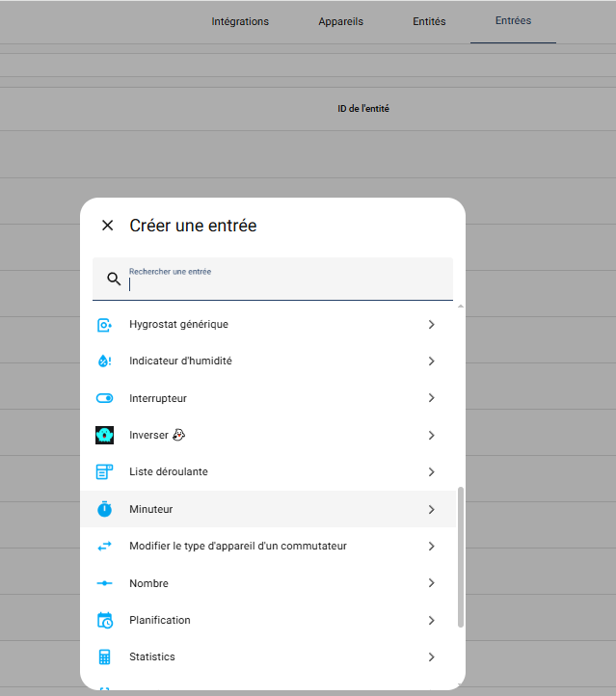The height and width of the screenshot is (696, 616).
Task: Expand the Statistics row chevron arrow
Action: tap(431, 656)
